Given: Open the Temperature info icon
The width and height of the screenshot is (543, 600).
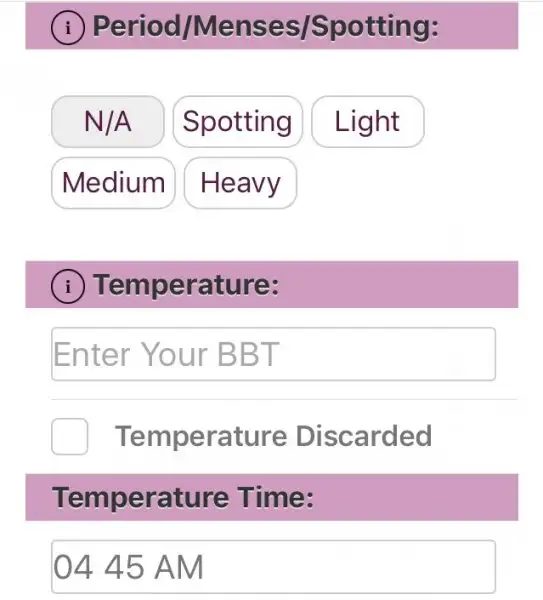Looking at the screenshot, I should coord(68,286).
